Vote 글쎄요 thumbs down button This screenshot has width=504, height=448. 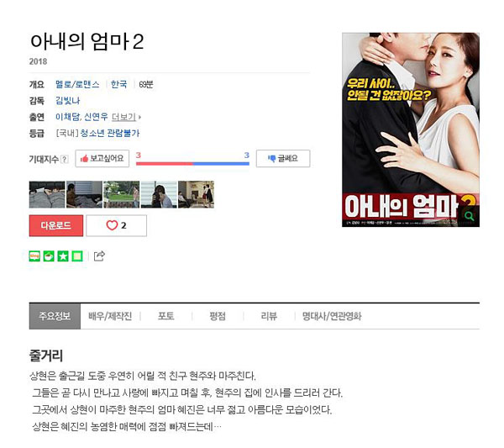pos(283,159)
